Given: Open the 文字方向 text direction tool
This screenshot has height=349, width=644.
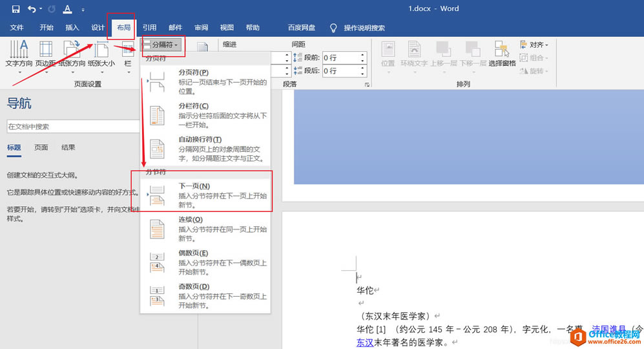Looking at the screenshot, I should [19, 56].
